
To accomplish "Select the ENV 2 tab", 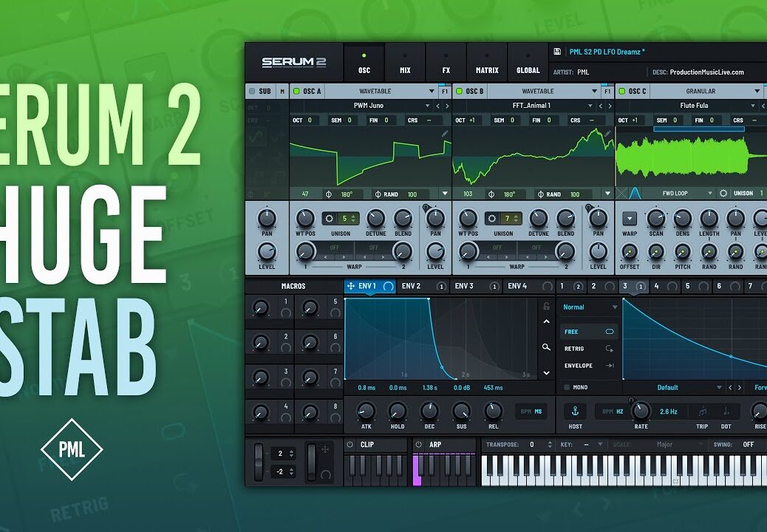I will click(423, 286).
